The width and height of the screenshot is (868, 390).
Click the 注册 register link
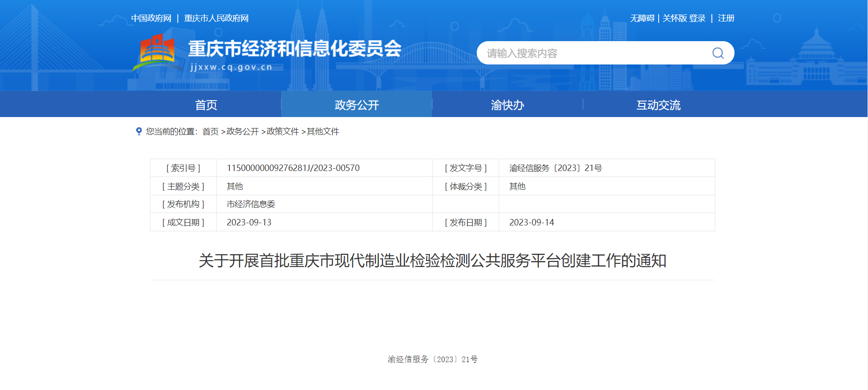coord(726,18)
